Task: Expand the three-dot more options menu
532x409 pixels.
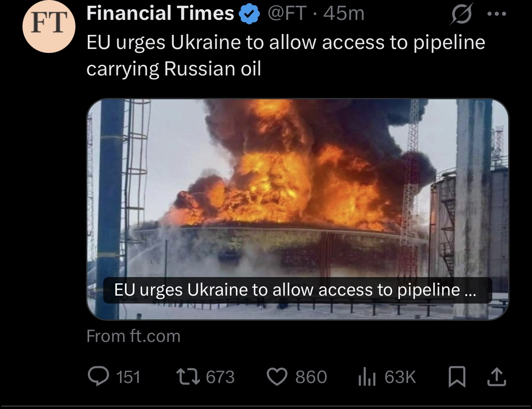Action: tap(497, 14)
